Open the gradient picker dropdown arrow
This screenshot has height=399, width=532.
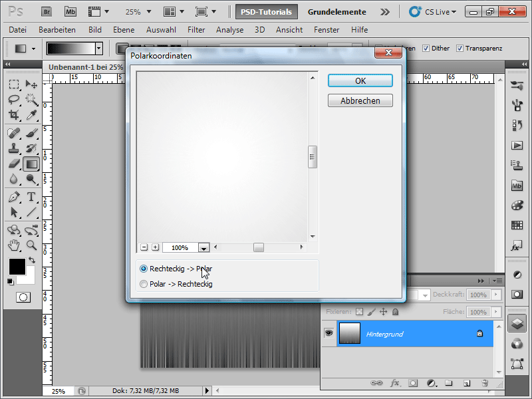pyautogui.click(x=99, y=49)
